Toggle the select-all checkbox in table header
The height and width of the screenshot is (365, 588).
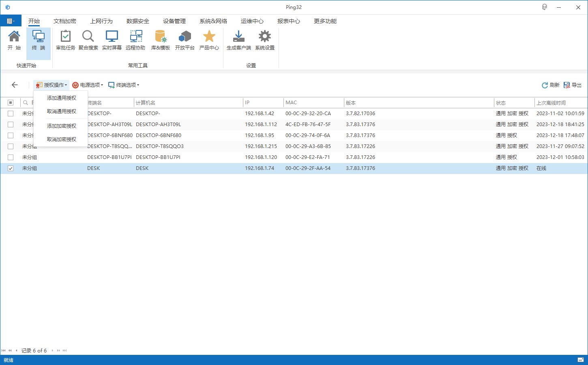point(11,103)
